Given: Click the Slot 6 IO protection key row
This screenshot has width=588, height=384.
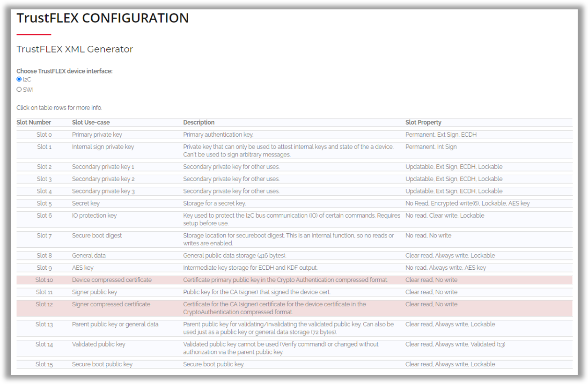Looking at the screenshot, I should pos(94,215).
